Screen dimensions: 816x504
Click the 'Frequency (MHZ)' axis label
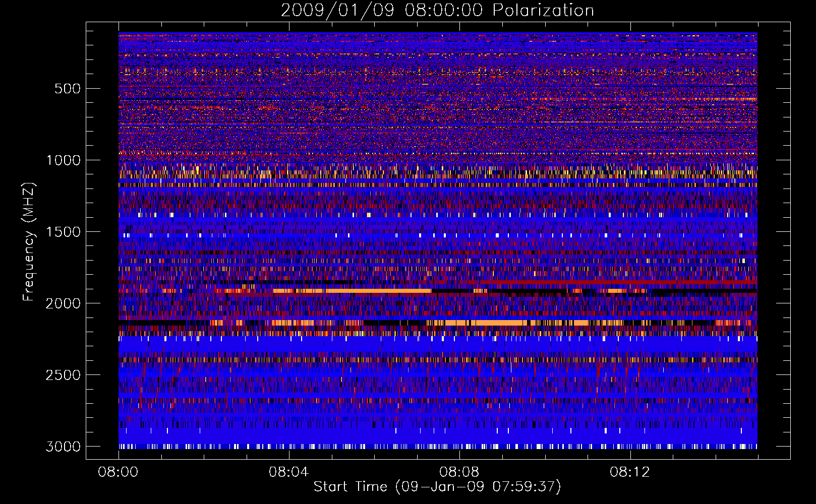coord(29,242)
